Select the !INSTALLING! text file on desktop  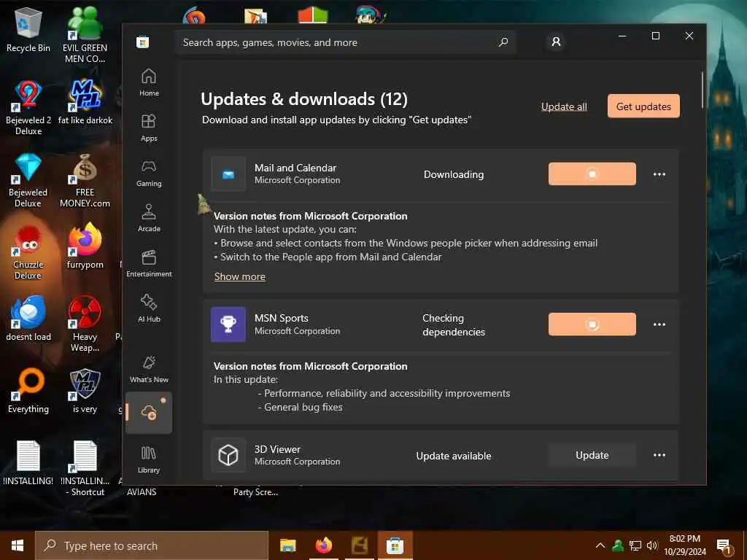click(x=28, y=463)
